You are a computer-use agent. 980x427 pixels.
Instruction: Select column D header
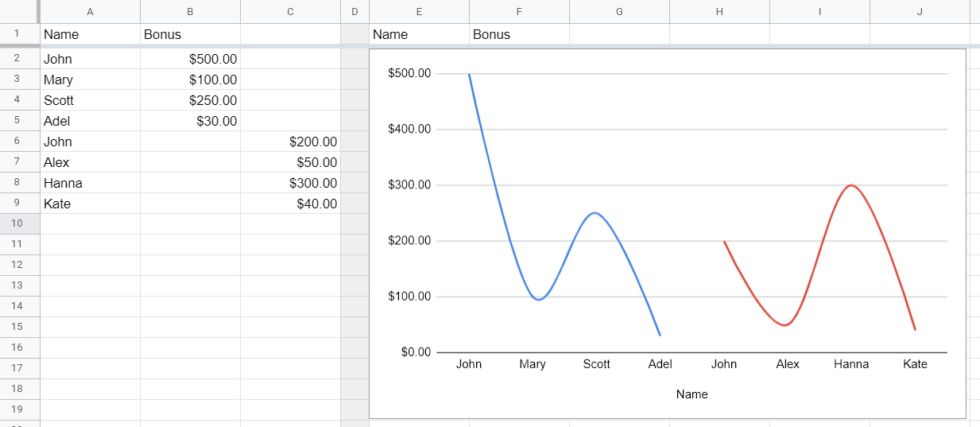click(354, 11)
